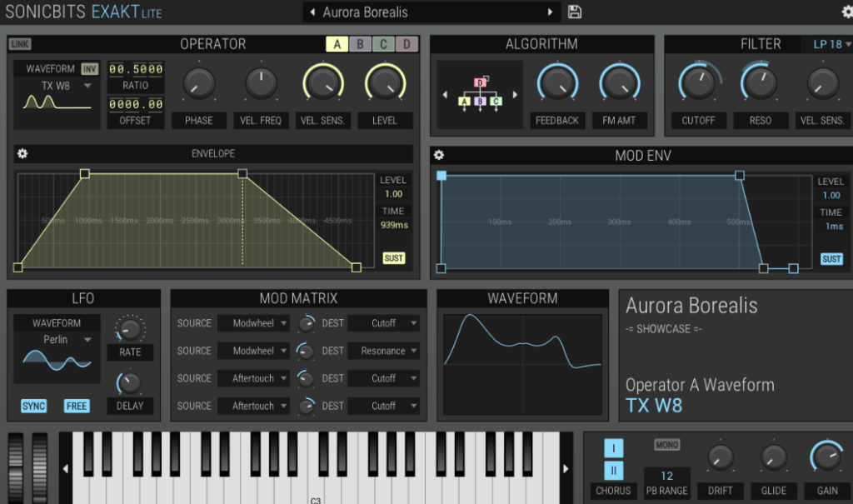Select operator D tab

coord(407,44)
